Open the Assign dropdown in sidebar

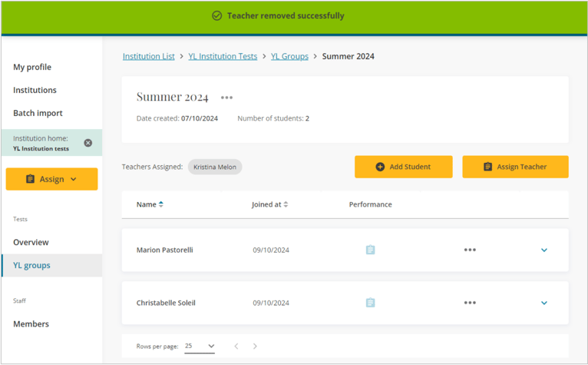click(51, 179)
